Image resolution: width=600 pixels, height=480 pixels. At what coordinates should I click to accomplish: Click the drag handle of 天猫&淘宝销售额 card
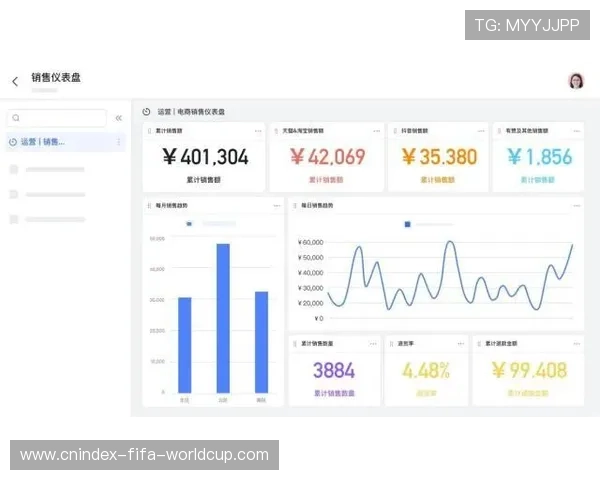pos(276,131)
